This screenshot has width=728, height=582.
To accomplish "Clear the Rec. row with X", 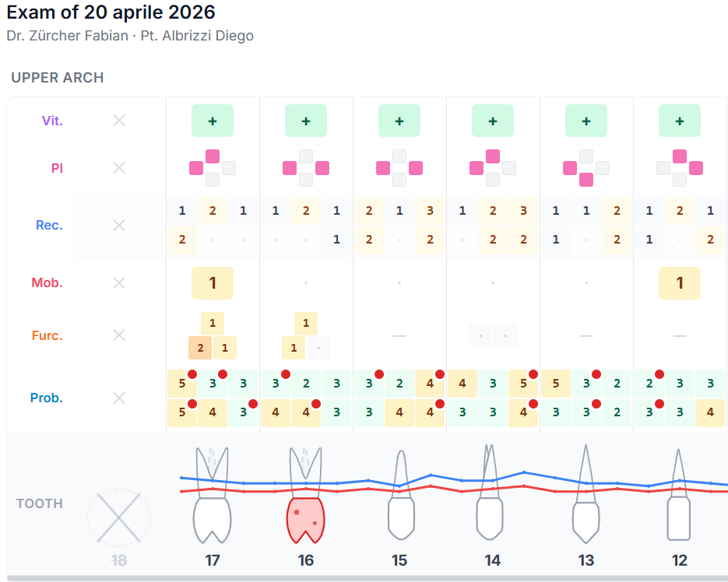I will point(119,225).
